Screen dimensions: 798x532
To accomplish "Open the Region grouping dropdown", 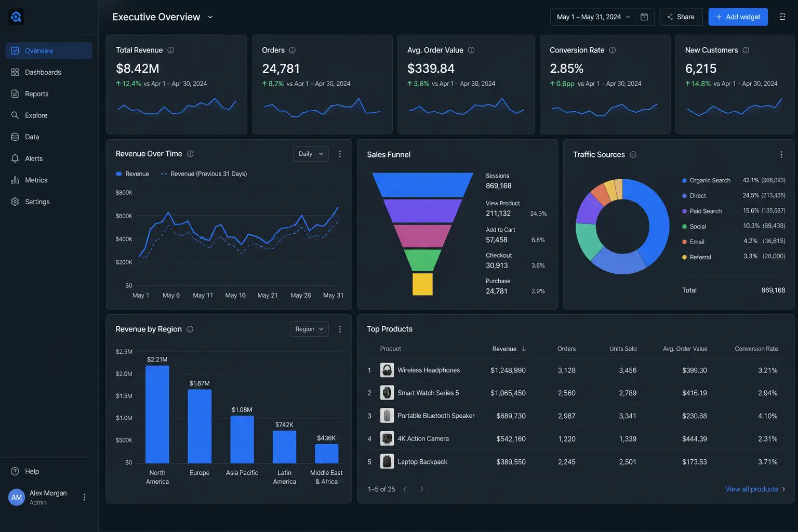I will click(x=309, y=329).
